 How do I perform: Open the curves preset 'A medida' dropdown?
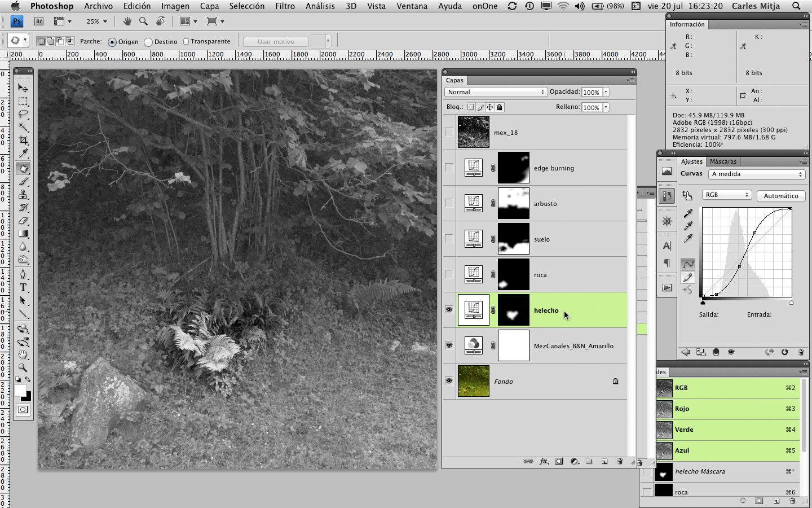click(757, 174)
